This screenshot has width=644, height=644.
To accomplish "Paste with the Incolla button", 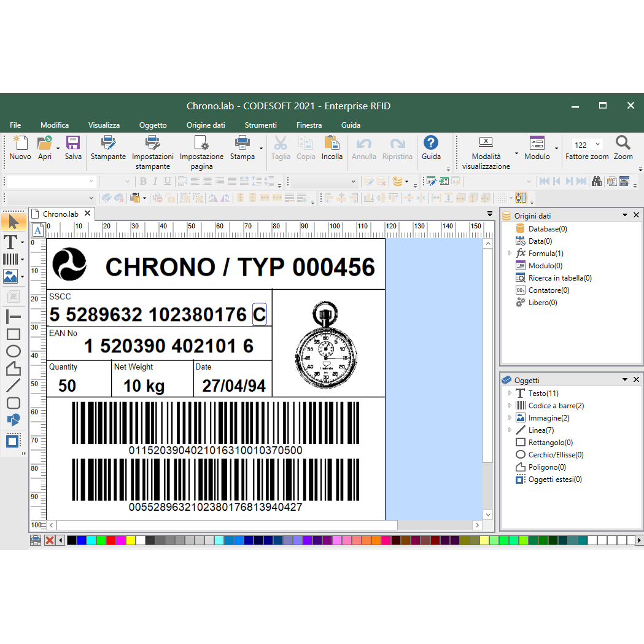I will click(x=332, y=149).
